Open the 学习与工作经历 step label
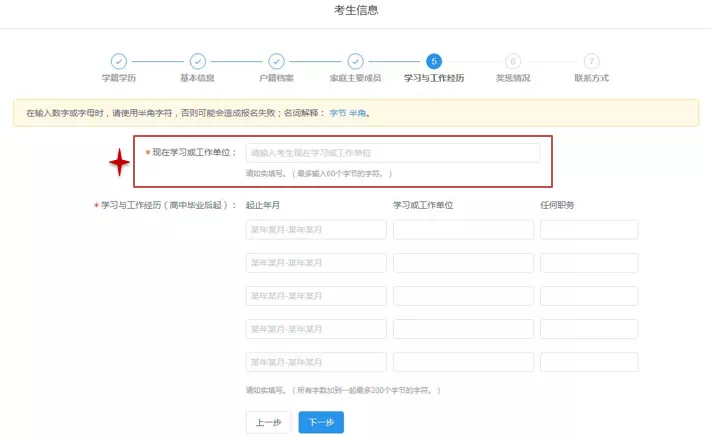 433,78
